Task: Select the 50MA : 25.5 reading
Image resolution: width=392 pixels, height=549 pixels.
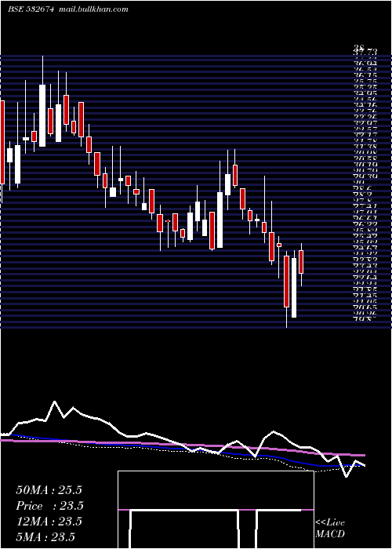Action: coord(49,490)
